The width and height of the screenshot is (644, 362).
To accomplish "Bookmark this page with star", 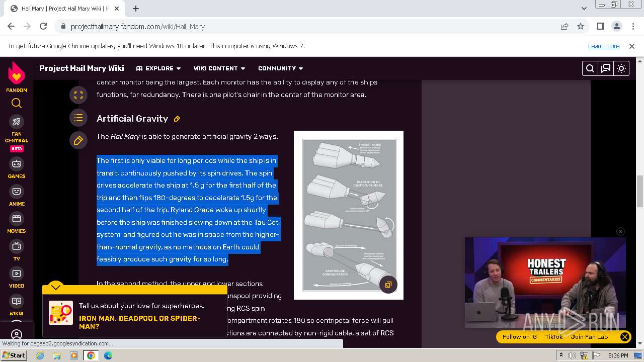I will coord(581,26).
